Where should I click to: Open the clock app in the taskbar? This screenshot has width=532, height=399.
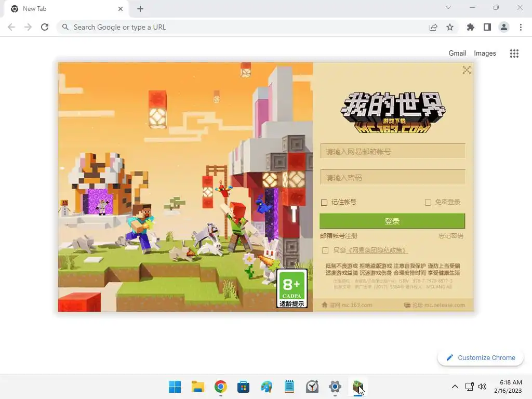312,387
